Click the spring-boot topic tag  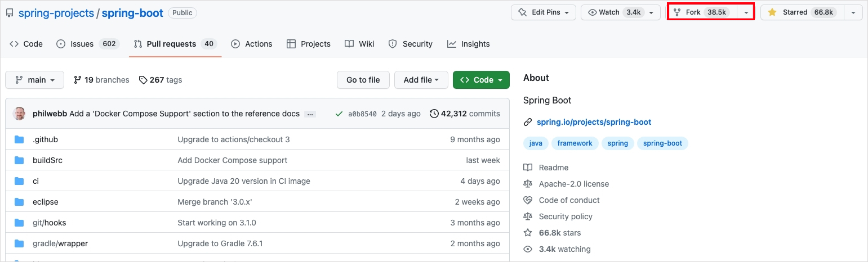pyautogui.click(x=662, y=143)
